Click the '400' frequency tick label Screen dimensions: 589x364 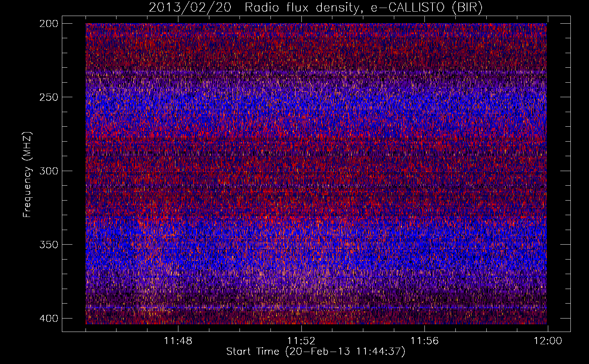tap(48, 318)
